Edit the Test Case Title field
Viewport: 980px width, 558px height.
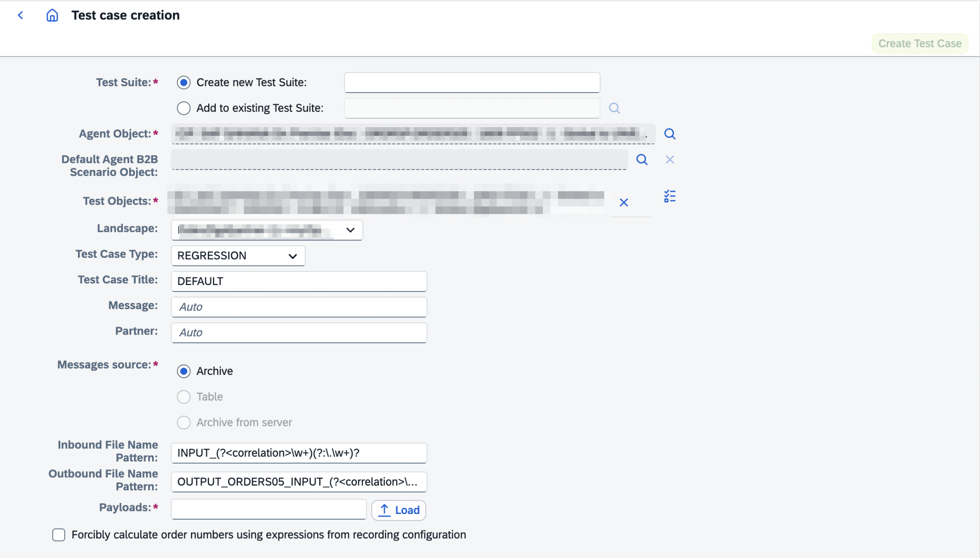(299, 281)
